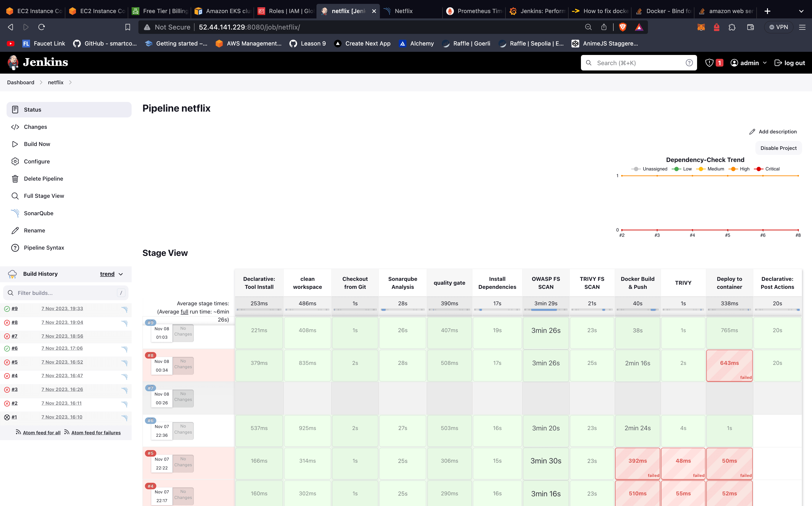Image resolution: width=812 pixels, height=506 pixels.
Task: Click the OWASP FS SCAN 3min 26s cell of build #9
Action: tap(546, 333)
